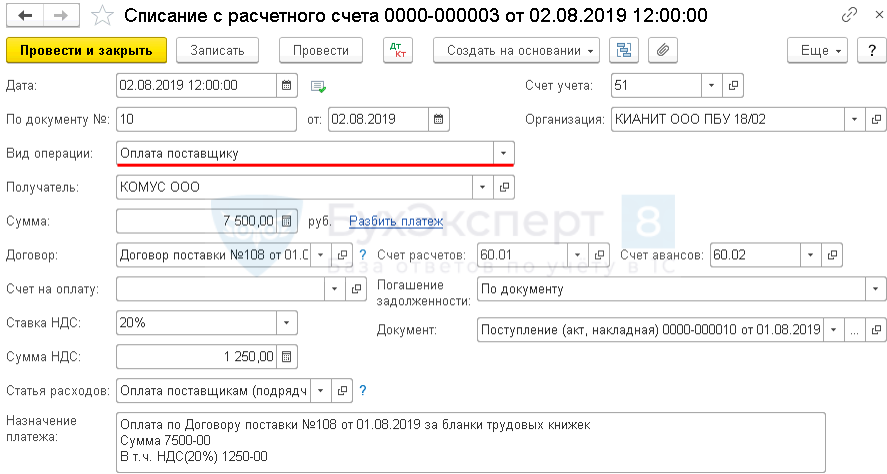Image resolution: width=887 pixels, height=474 pixels.
Task: Select Документ from list via ellipsis button
Action: 855,330
